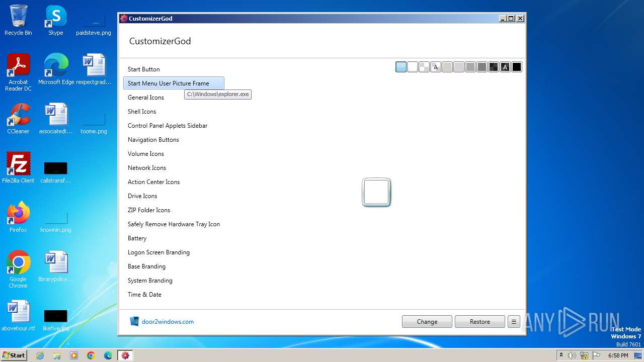Select Safely Remove Hardware Tray Icon
Viewport: 644px width, 362px height.
pyautogui.click(x=174, y=224)
